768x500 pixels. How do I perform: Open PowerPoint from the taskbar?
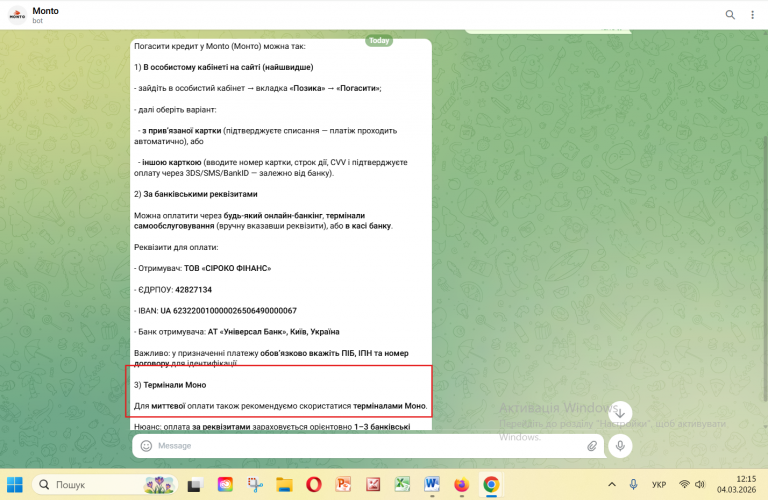[x=343, y=485]
